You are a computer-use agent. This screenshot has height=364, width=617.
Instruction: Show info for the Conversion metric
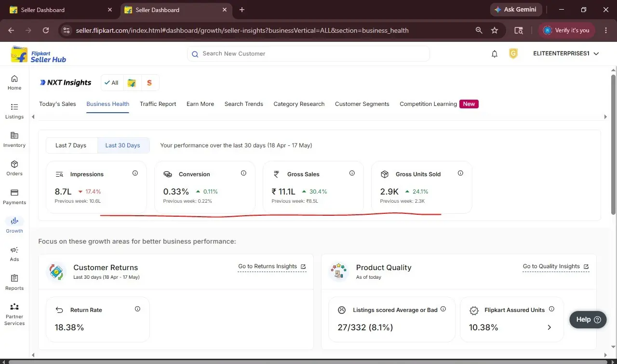[x=243, y=173]
